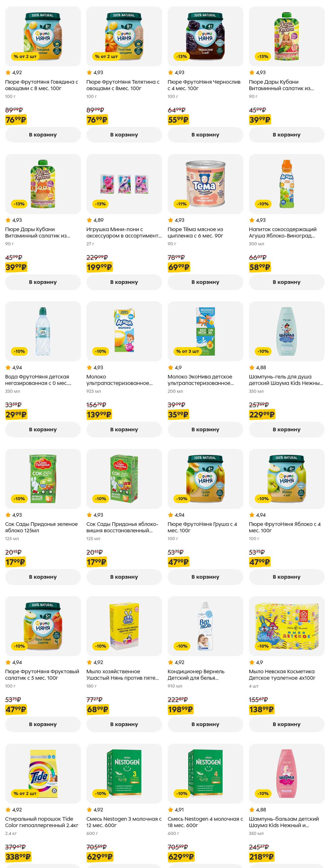Add Ушастый Нянь laundry soap to cart

[x=124, y=724]
